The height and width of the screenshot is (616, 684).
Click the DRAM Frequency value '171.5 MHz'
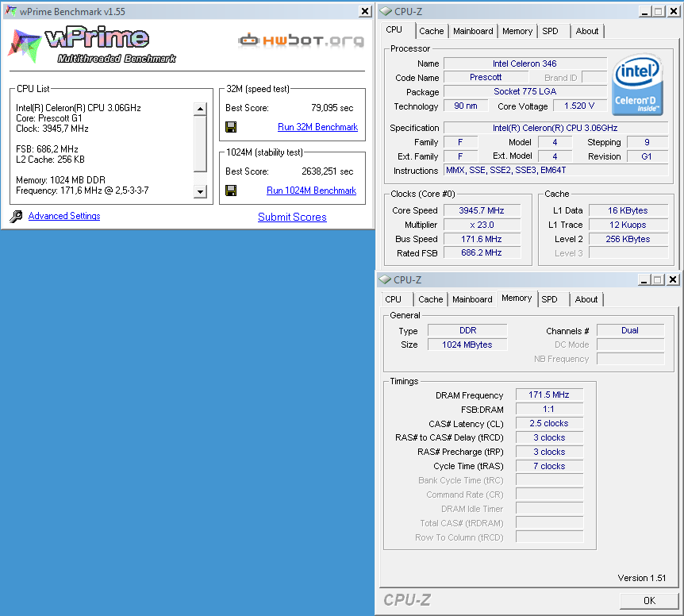[549, 395]
